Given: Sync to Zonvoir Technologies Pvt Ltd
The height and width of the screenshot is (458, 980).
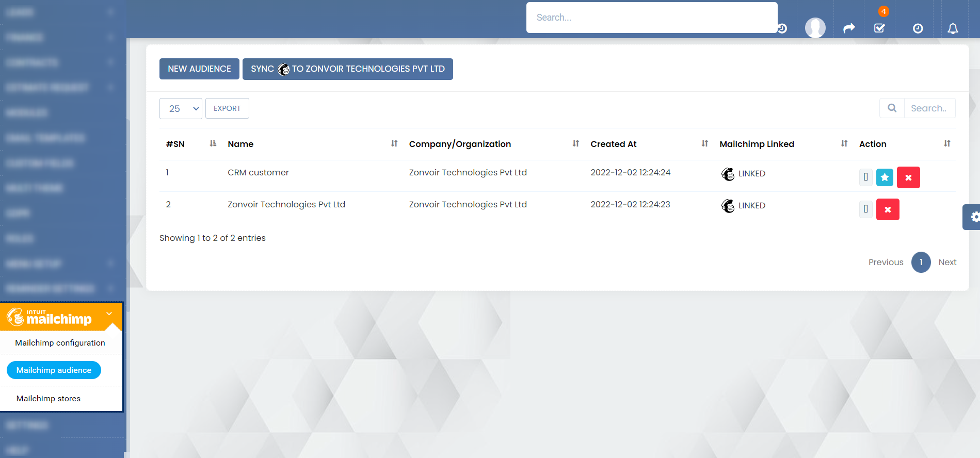Looking at the screenshot, I should pyautogui.click(x=348, y=69).
